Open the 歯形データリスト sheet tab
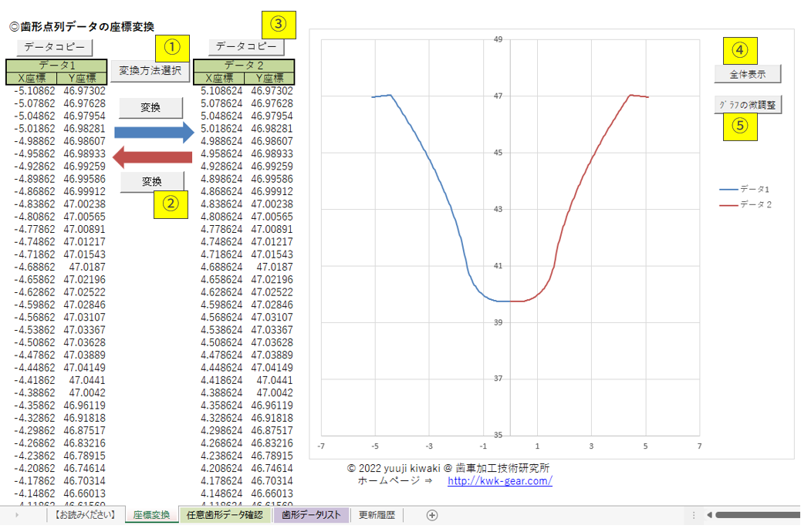 (x=311, y=515)
